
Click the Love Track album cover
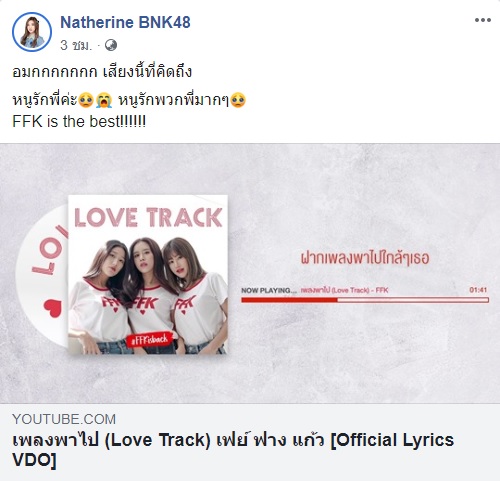(148, 274)
